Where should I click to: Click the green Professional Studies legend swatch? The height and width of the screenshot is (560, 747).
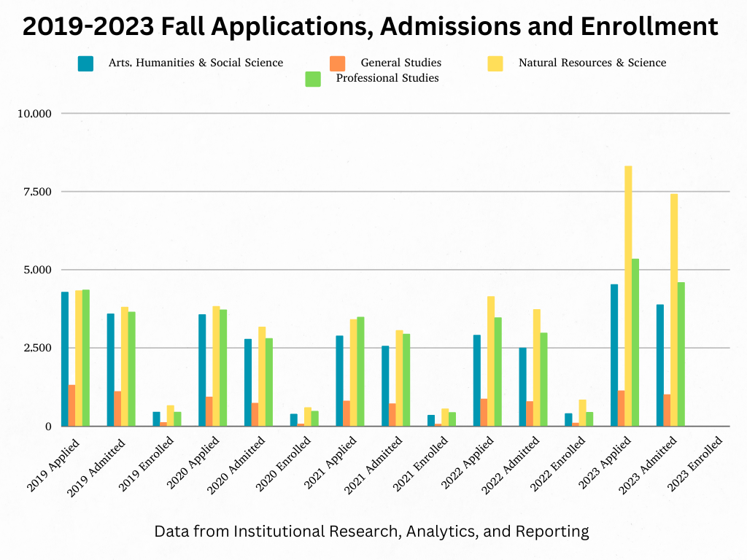[313, 79]
